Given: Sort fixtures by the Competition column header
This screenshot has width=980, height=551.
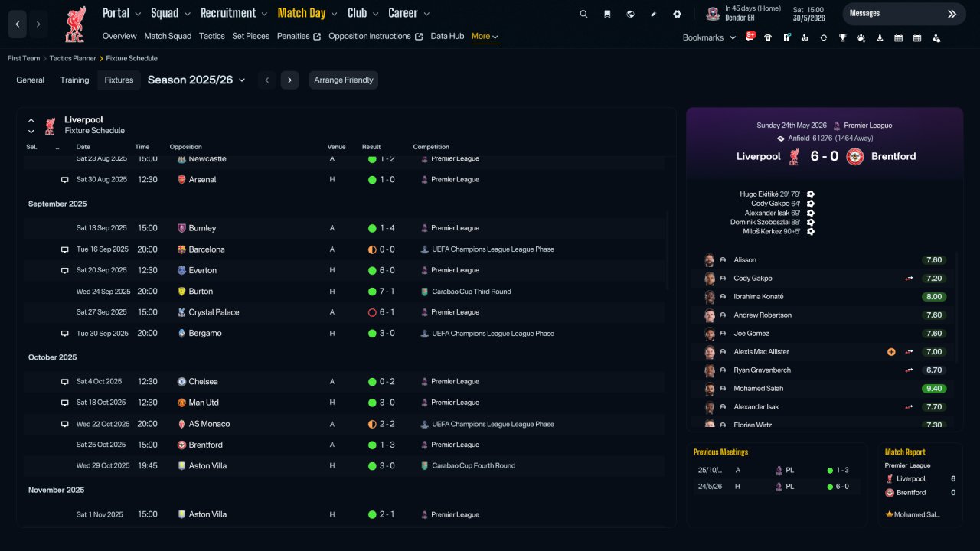Looking at the screenshot, I should tap(431, 147).
